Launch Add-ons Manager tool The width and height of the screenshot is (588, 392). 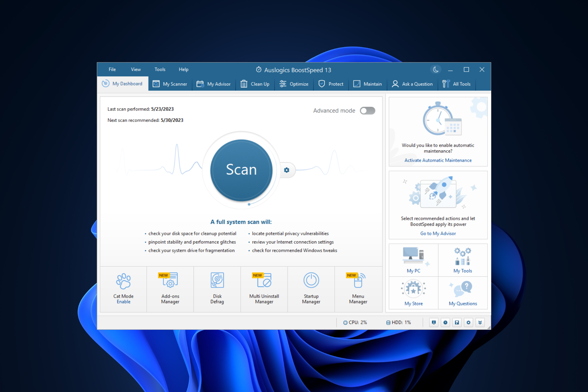click(170, 289)
